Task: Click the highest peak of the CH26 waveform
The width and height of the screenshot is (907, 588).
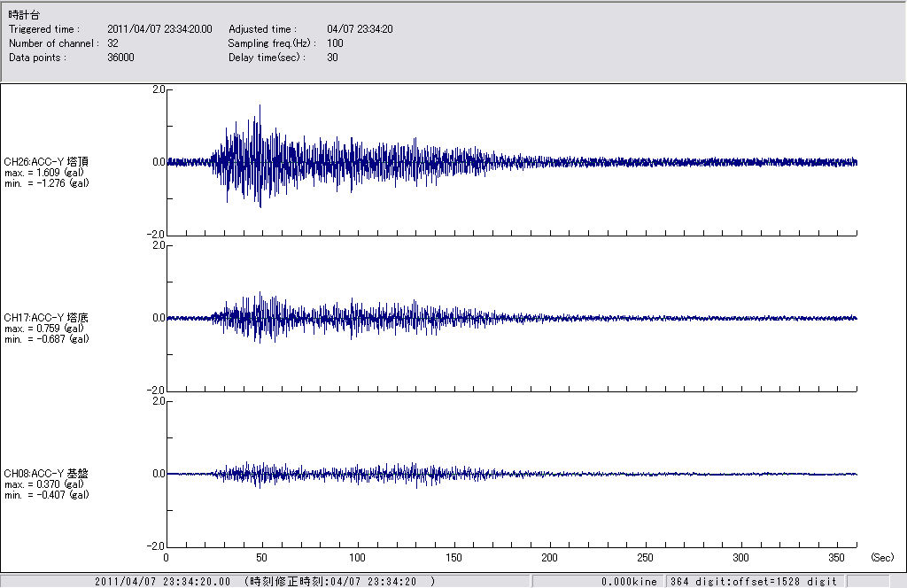Action: coord(260,106)
